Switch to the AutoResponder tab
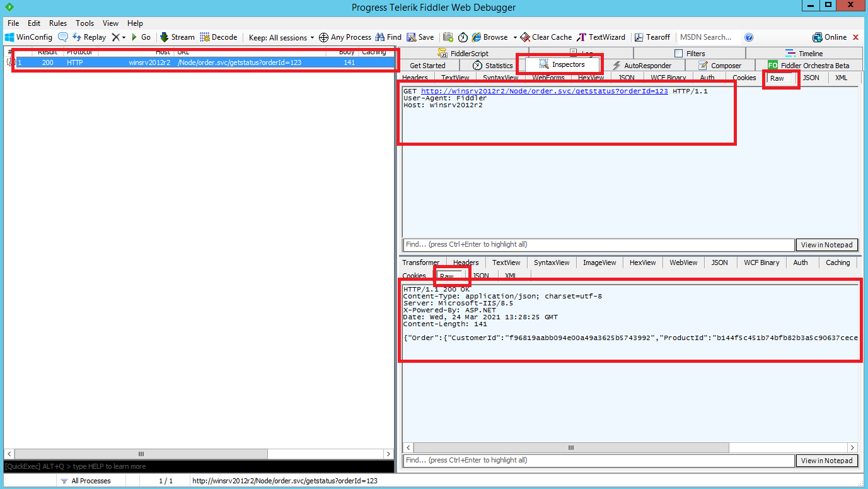The image size is (868, 489). (642, 66)
